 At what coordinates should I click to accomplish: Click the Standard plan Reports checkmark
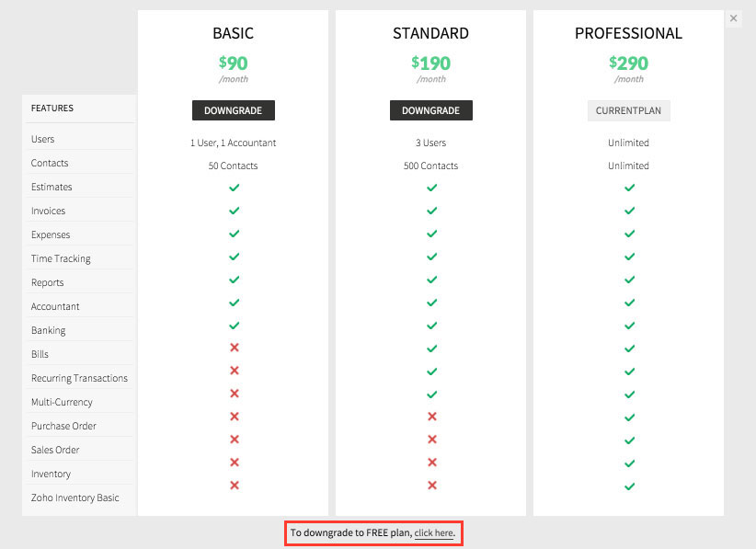click(432, 280)
